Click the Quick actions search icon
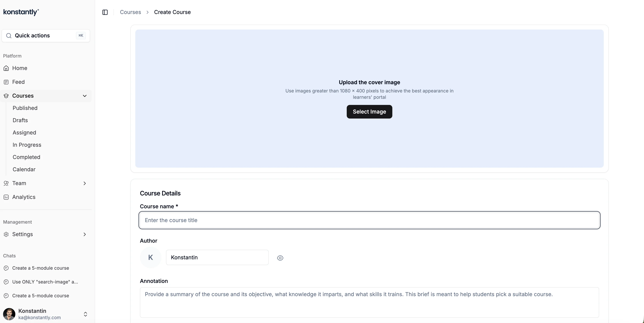 [9, 35]
